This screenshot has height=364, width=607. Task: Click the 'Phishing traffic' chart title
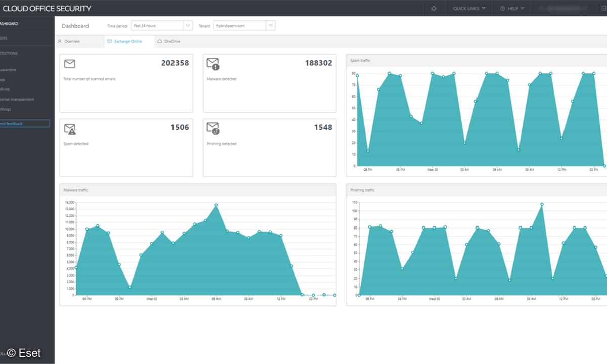(363, 190)
